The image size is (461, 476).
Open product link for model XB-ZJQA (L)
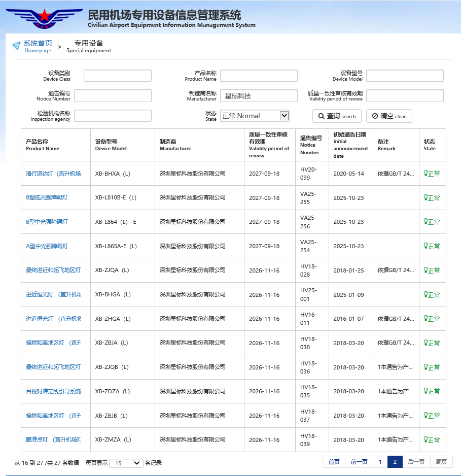53,270
